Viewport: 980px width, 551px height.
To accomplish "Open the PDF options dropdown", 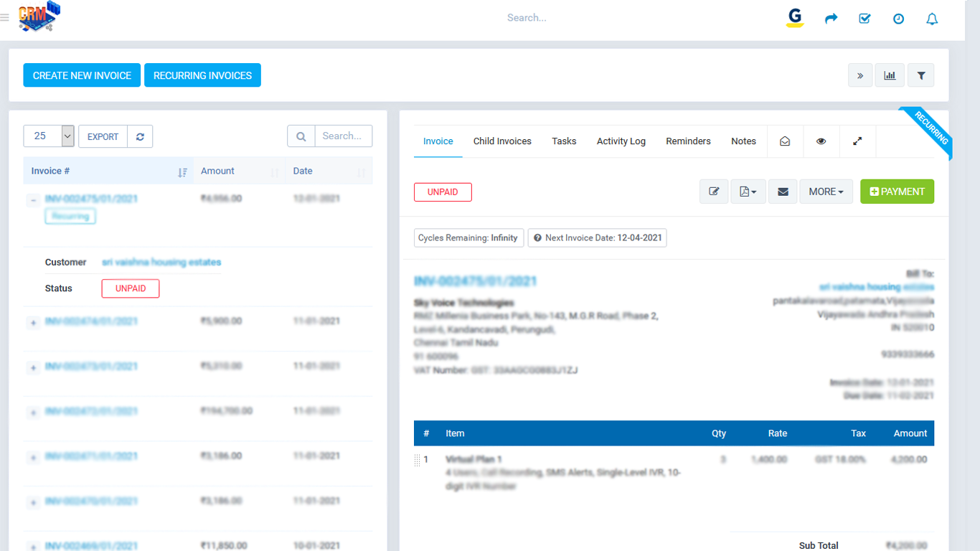I will pos(748,192).
